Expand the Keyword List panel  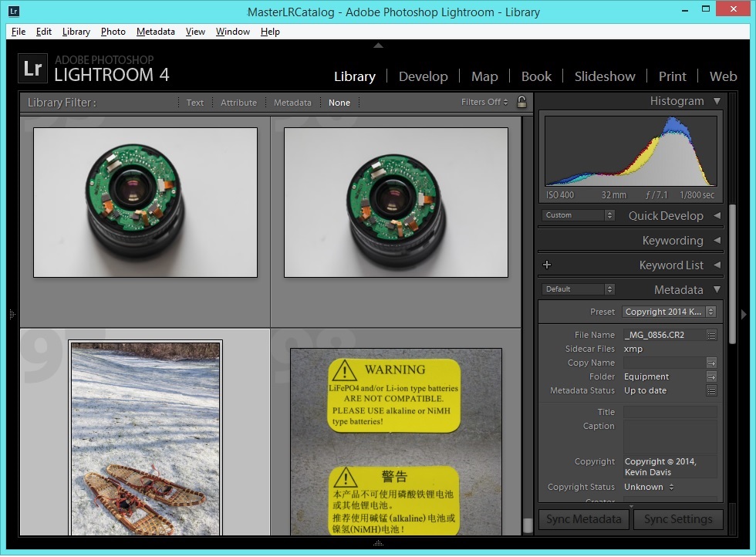(717, 265)
